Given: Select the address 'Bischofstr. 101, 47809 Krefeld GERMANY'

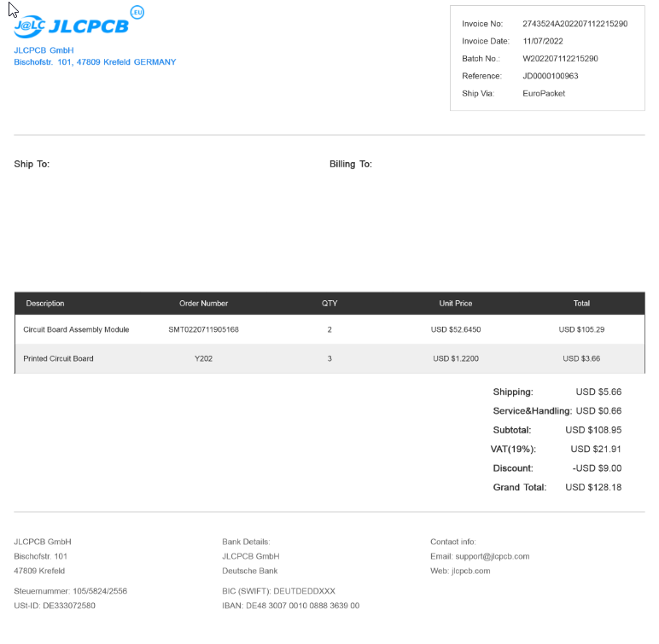Looking at the screenshot, I should tap(95, 62).
